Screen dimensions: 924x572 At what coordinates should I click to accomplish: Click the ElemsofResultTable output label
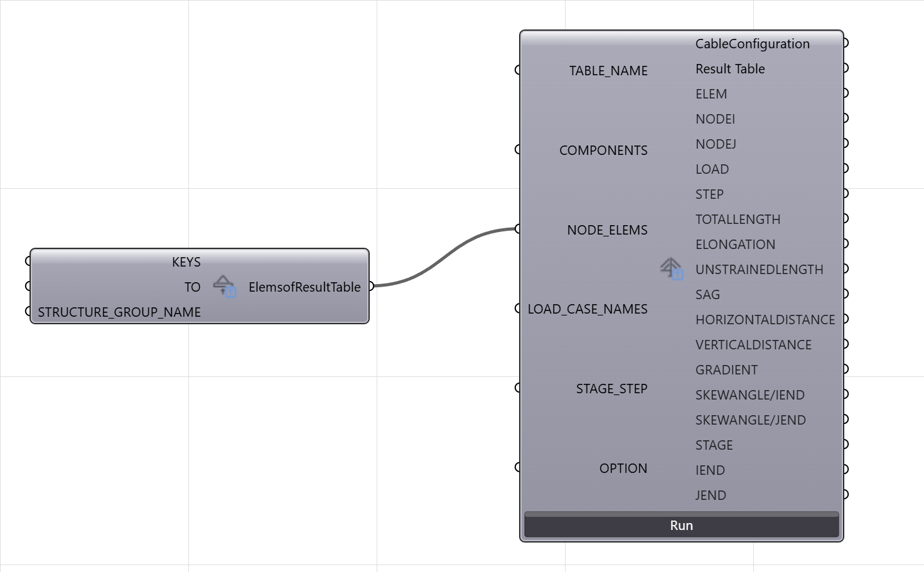click(x=304, y=287)
